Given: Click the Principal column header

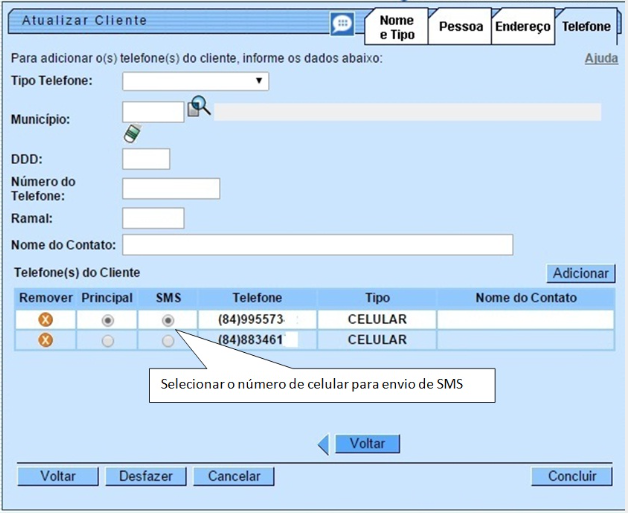Looking at the screenshot, I should click(107, 298).
